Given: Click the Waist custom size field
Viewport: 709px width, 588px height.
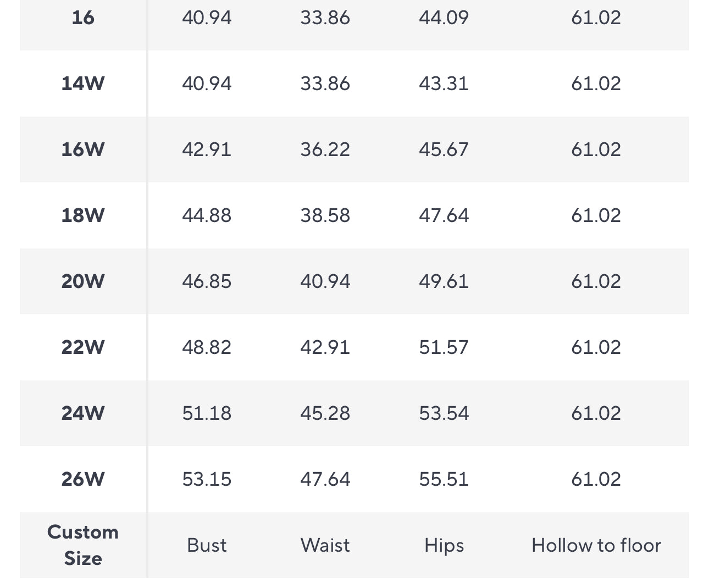Looking at the screenshot, I should [x=325, y=545].
